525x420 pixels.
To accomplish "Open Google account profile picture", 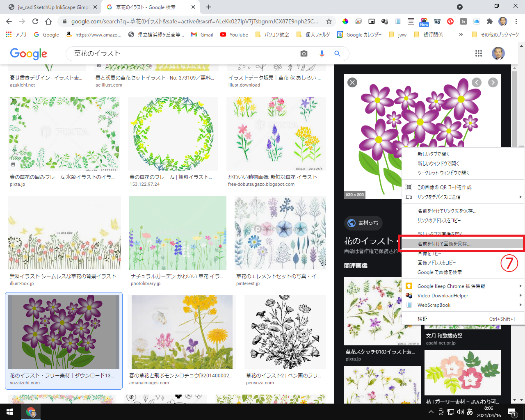I will (x=498, y=53).
